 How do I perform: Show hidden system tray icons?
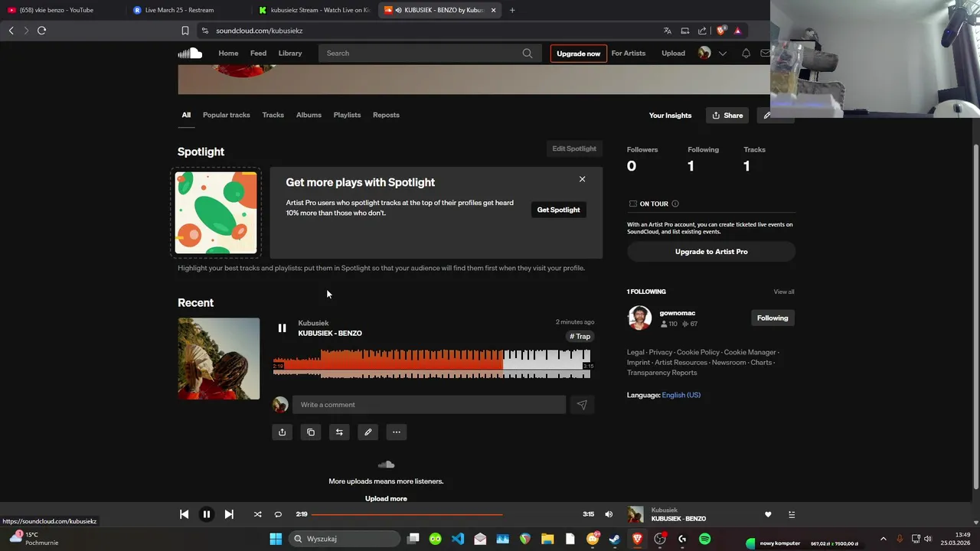tap(883, 539)
